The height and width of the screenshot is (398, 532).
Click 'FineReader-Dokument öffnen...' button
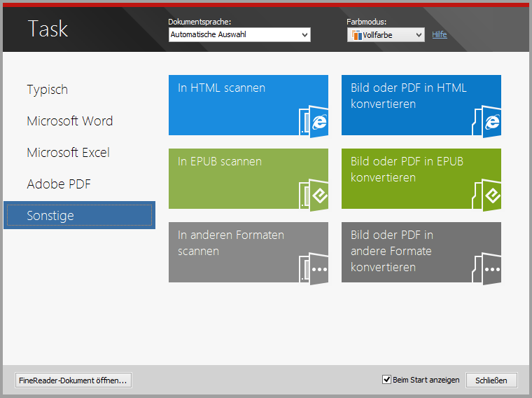pos(73,380)
